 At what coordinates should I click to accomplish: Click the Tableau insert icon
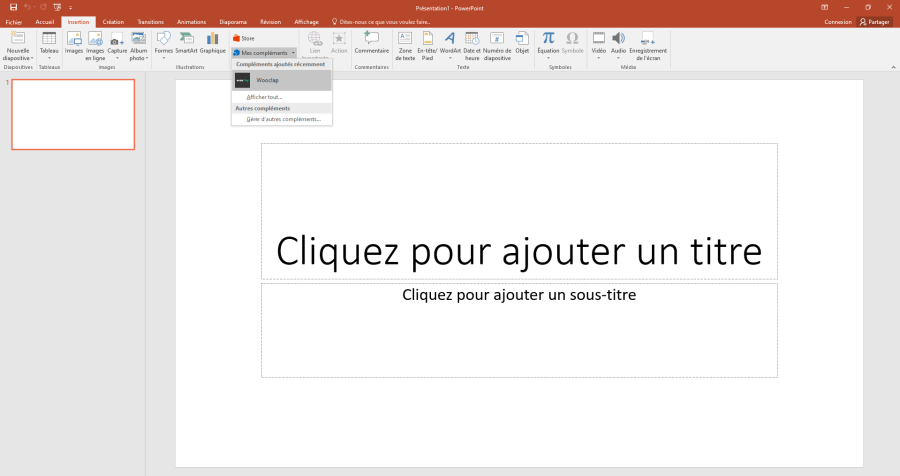49,40
